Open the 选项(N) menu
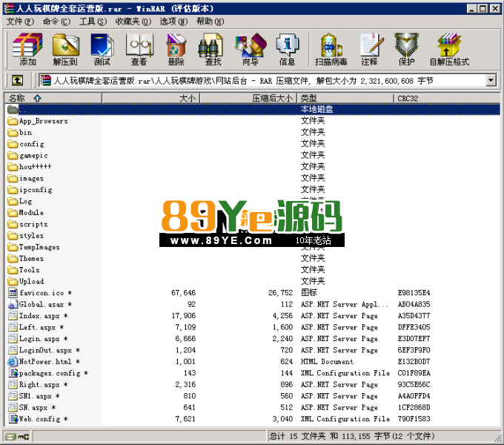 (173, 22)
